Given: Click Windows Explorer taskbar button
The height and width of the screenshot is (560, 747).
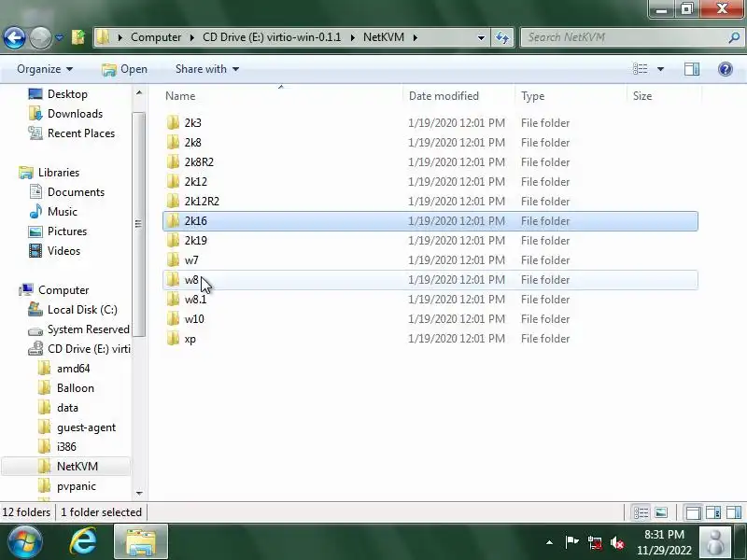Looking at the screenshot, I should pyautogui.click(x=141, y=541).
